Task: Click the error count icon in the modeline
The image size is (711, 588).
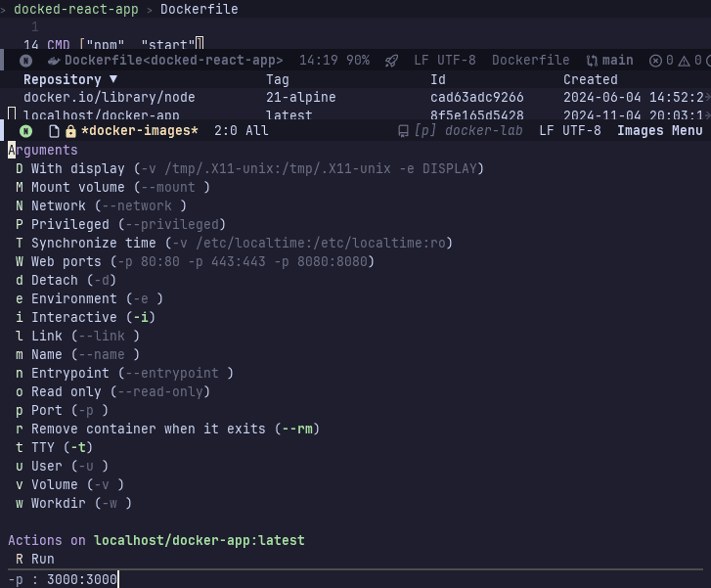Action: (655, 61)
